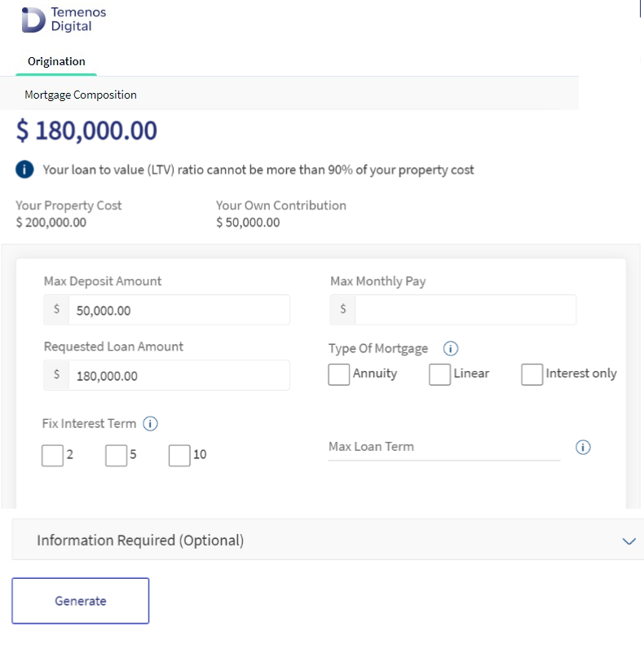Screen dimensions: 644x649
Task: Click the $ 50,000.00 own contribution value
Action: coord(248,223)
